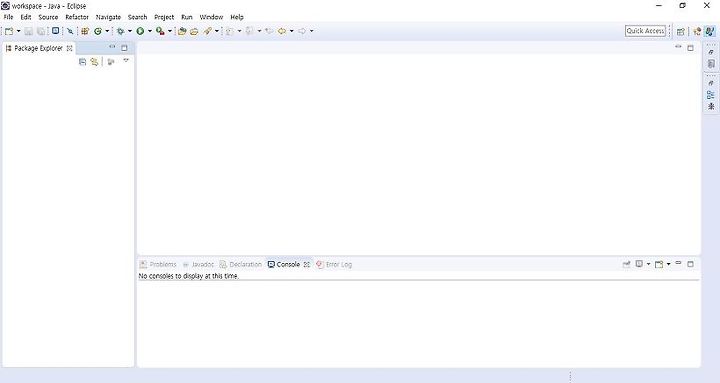Maximize the editor area

tap(690, 48)
